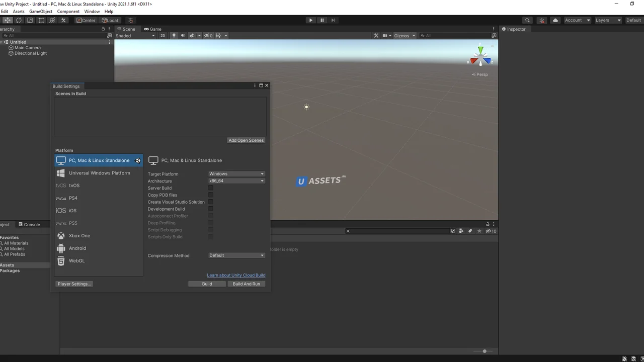The width and height of the screenshot is (644, 362).
Task: Select the Rotate tool
Action: [x=19, y=20]
